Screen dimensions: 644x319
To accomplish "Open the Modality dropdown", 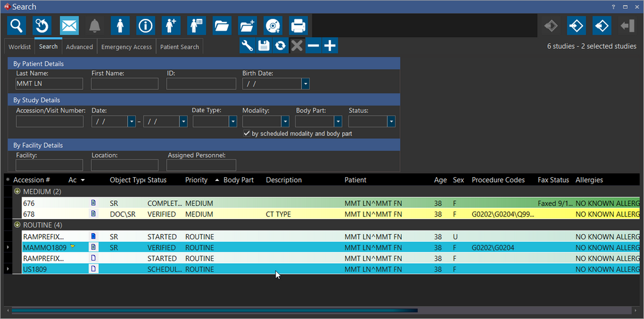I will pyautogui.click(x=285, y=122).
